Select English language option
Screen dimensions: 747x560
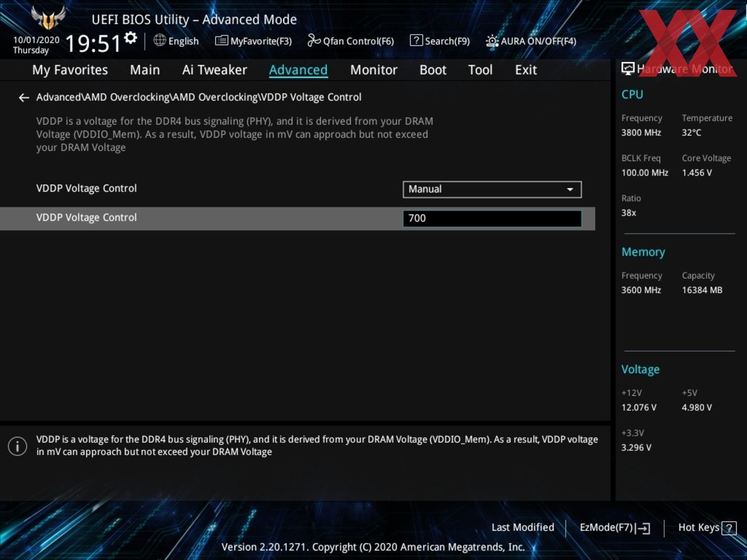click(183, 41)
